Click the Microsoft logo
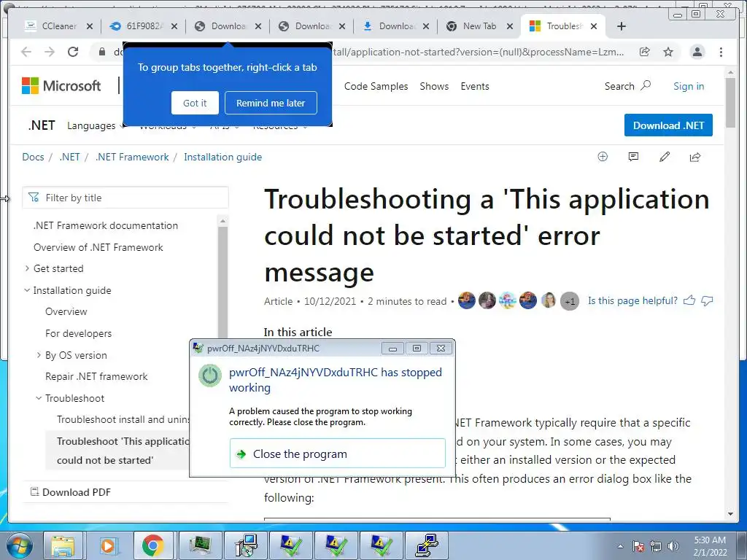 point(61,86)
